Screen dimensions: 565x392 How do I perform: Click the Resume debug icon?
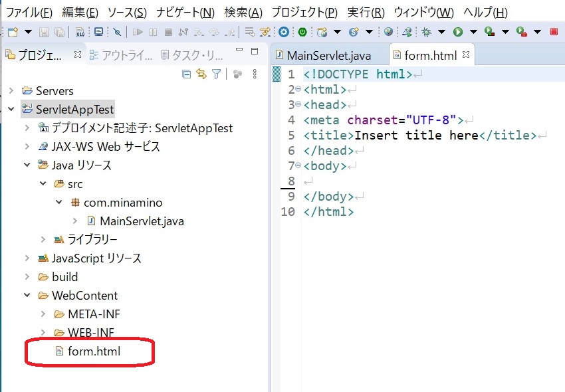[x=138, y=32]
